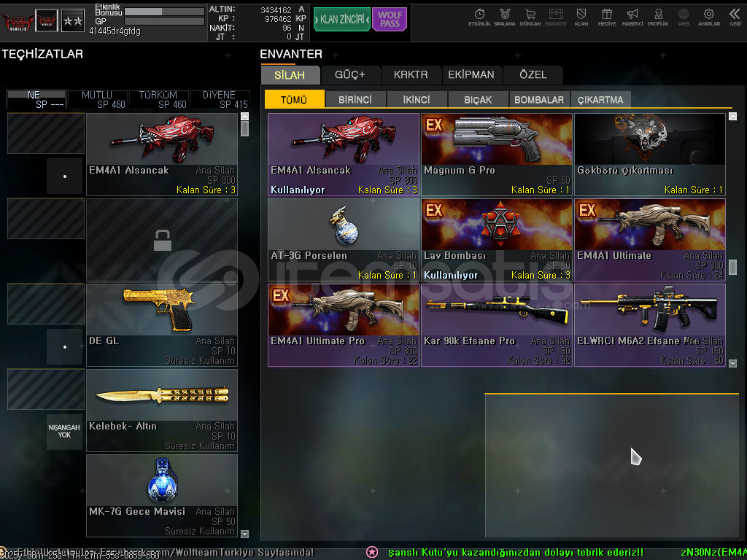Select the ELWRCI M6A2 Efsane item

click(x=650, y=324)
